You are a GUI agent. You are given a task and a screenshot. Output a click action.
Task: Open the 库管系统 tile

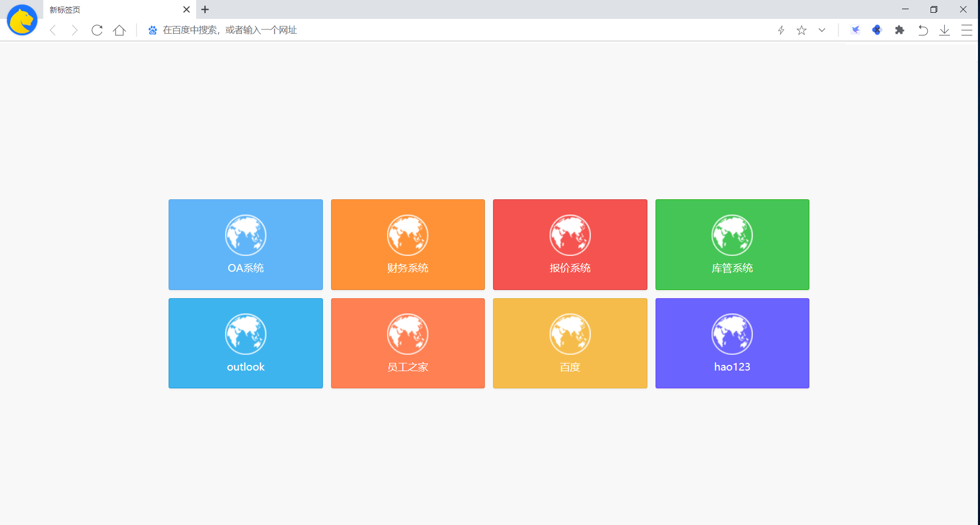[732, 245]
